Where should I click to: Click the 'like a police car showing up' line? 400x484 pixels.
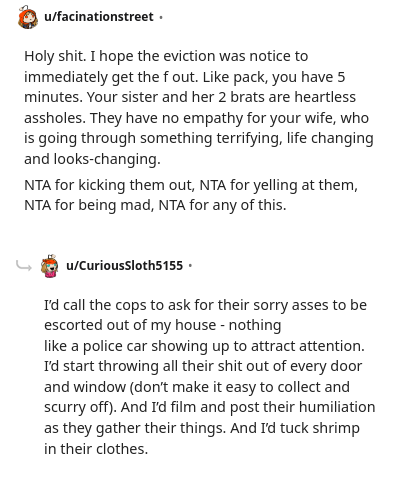click(204, 346)
